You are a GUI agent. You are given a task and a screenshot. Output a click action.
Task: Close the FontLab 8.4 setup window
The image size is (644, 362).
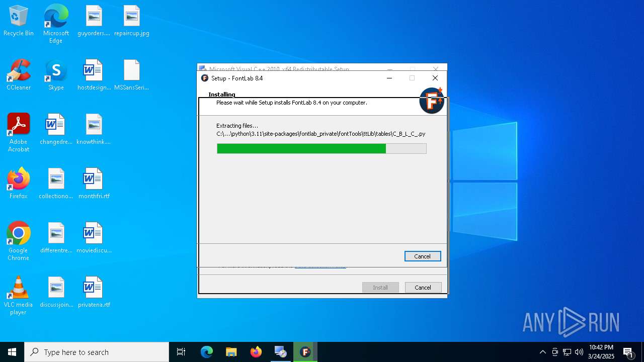point(435,78)
